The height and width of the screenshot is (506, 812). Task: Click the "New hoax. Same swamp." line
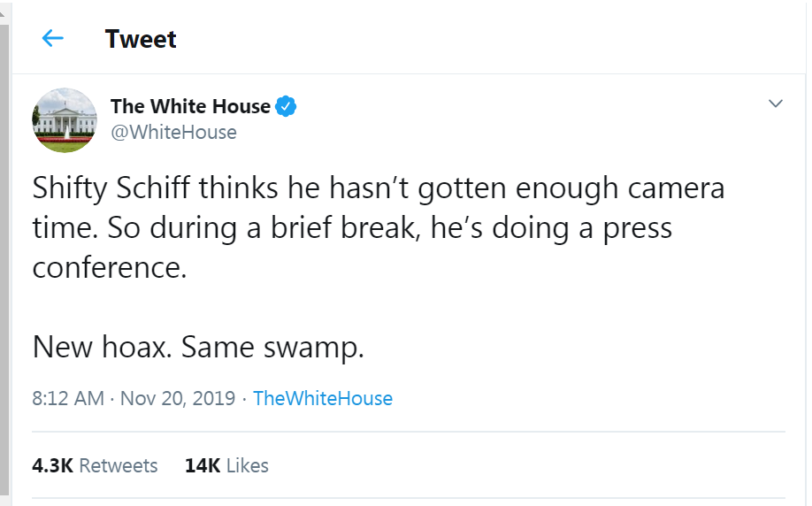click(198, 347)
